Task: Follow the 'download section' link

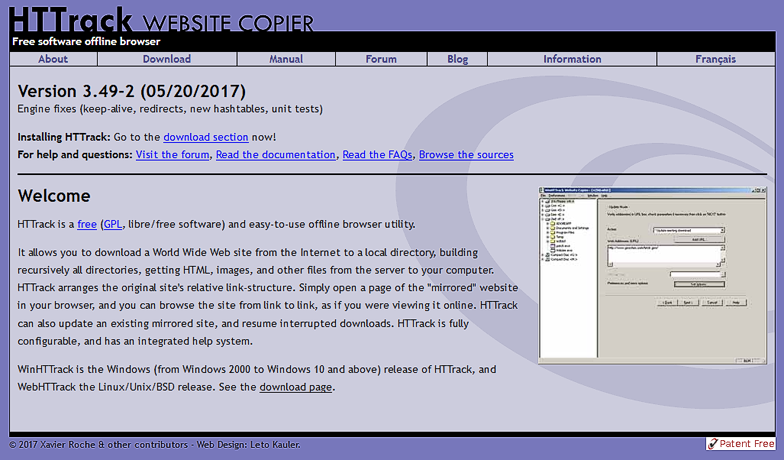Action: coord(206,137)
